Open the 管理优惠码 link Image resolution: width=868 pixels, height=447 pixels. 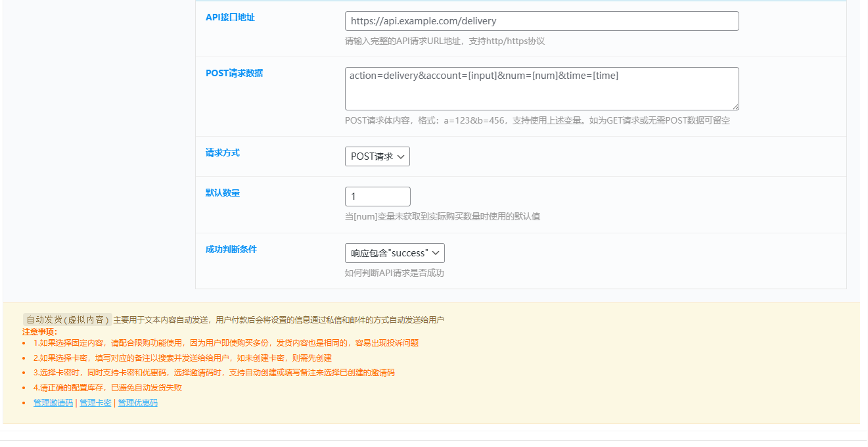(138, 403)
